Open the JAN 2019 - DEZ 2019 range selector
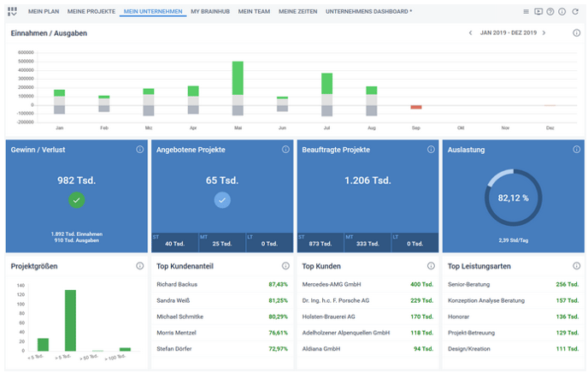Image resolution: width=588 pixels, height=373 pixels. pyautogui.click(x=507, y=33)
